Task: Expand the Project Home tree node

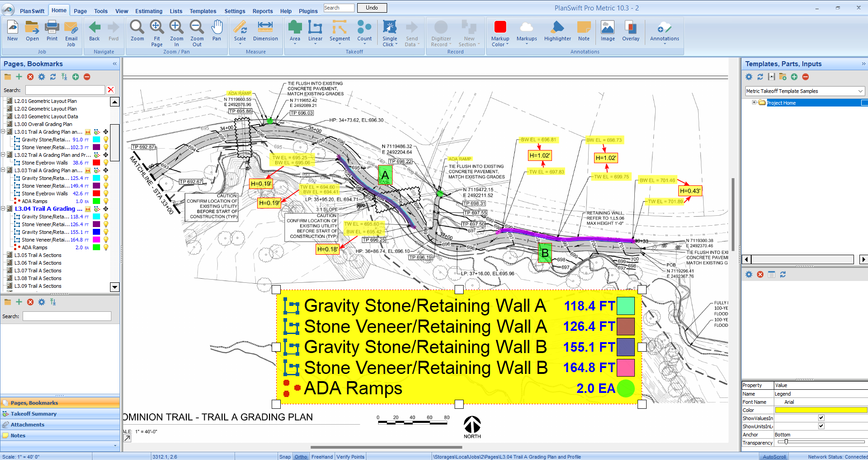Action: [754, 102]
